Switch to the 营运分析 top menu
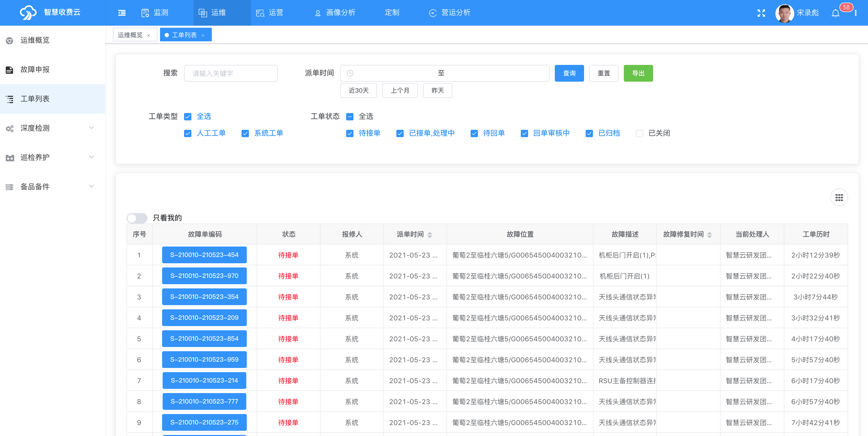Screen dimensions: 868x436 [x=449, y=13]
